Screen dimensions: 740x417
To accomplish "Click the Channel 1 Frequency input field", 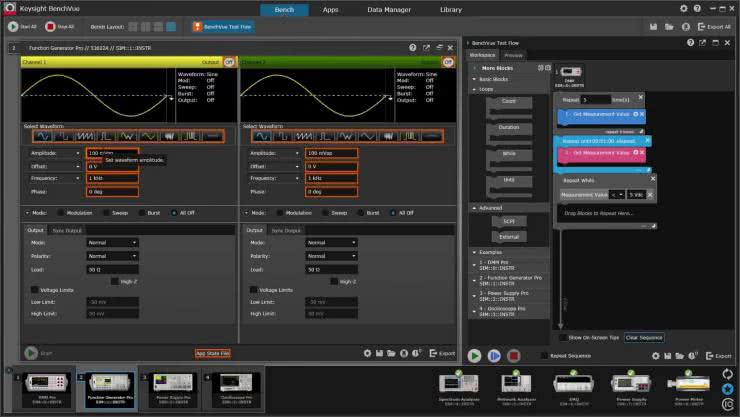I will point(110,177).
